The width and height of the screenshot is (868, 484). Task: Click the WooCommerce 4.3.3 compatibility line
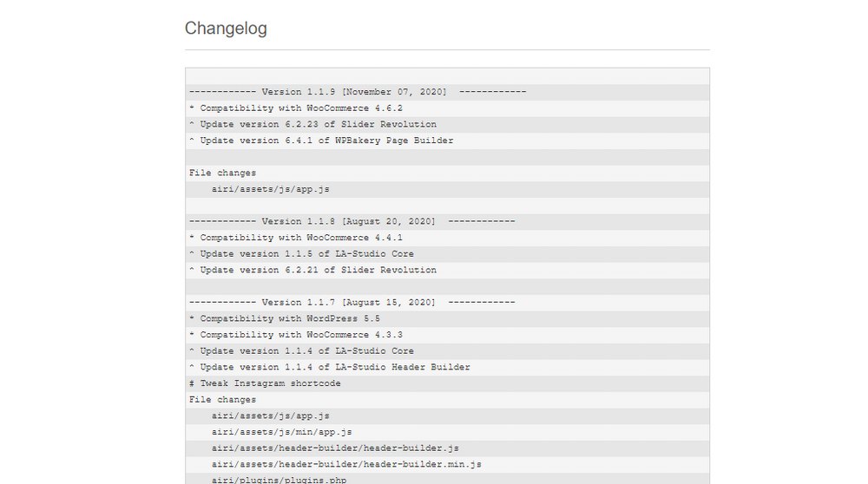click(x=295, y=335)
